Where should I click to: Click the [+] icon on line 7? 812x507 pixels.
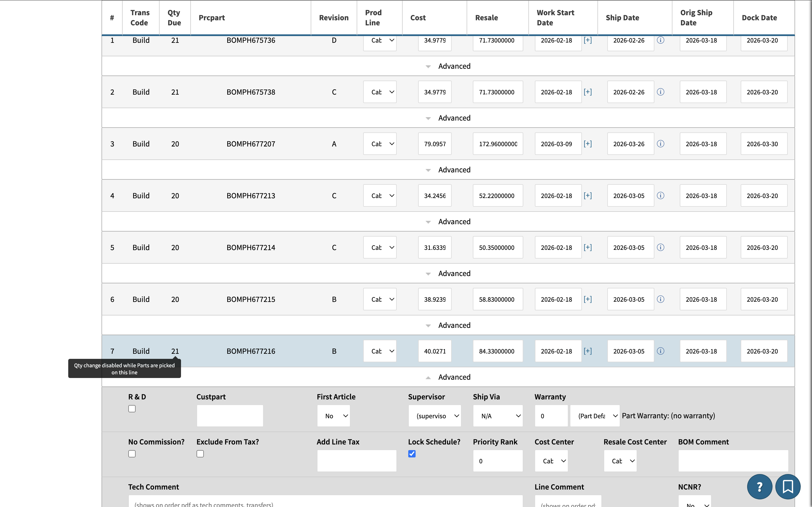point(588,351)
